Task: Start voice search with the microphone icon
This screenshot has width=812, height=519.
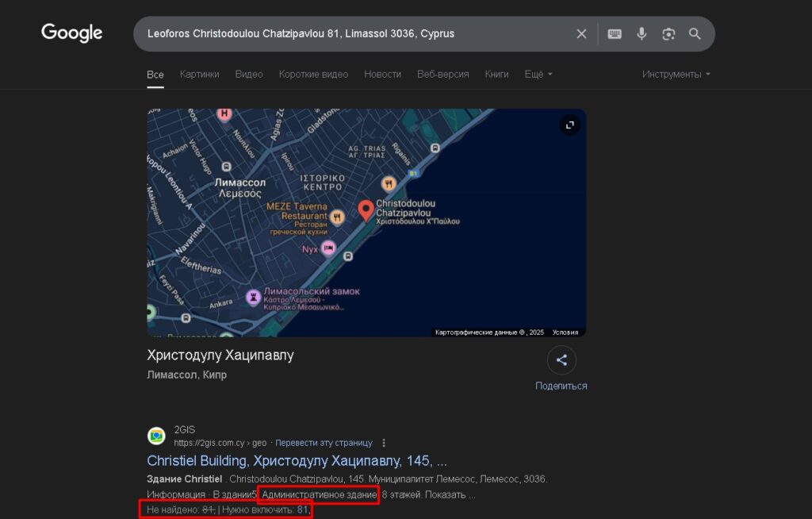Action: [x=641, y=33]
